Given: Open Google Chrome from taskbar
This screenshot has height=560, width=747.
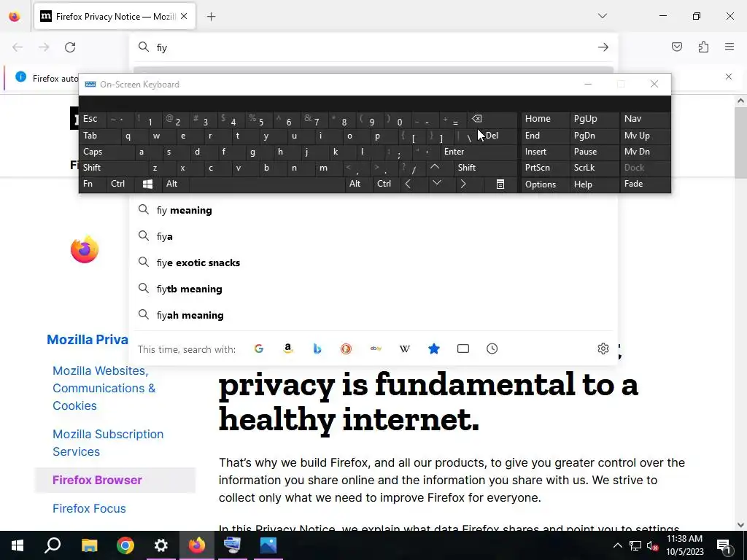Looking at the screenshot, I should (x=125, y=545).
